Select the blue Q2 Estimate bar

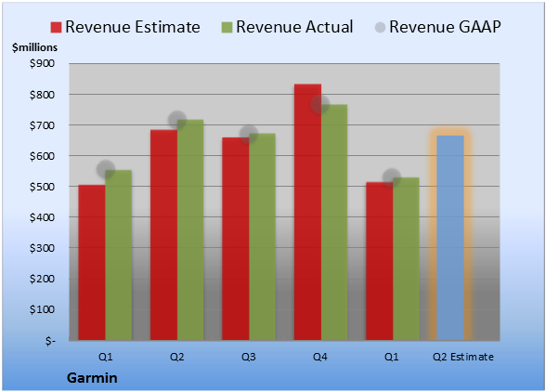450,238
